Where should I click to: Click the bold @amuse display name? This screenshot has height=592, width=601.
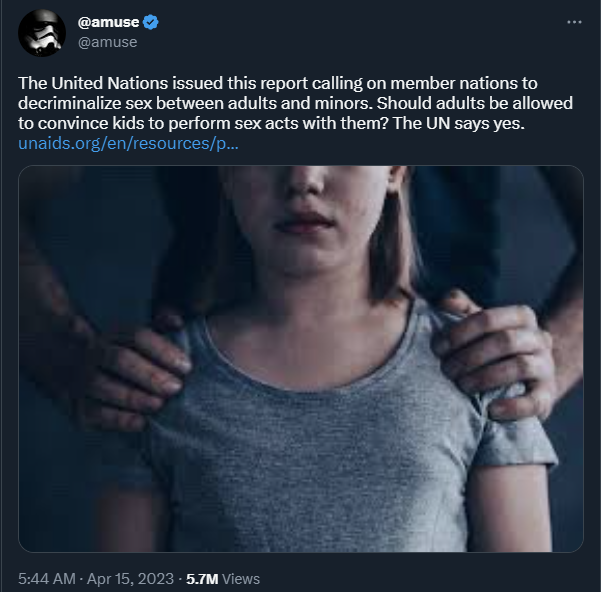pos(108,22)
